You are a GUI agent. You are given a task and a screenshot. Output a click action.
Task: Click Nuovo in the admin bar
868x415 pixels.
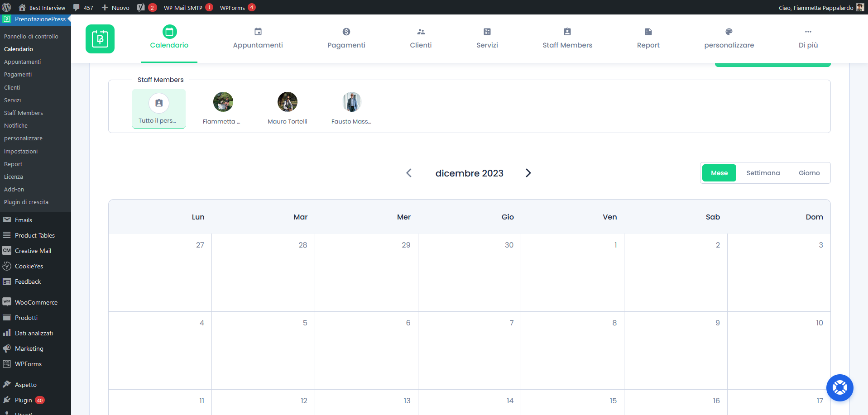[116, 8]
